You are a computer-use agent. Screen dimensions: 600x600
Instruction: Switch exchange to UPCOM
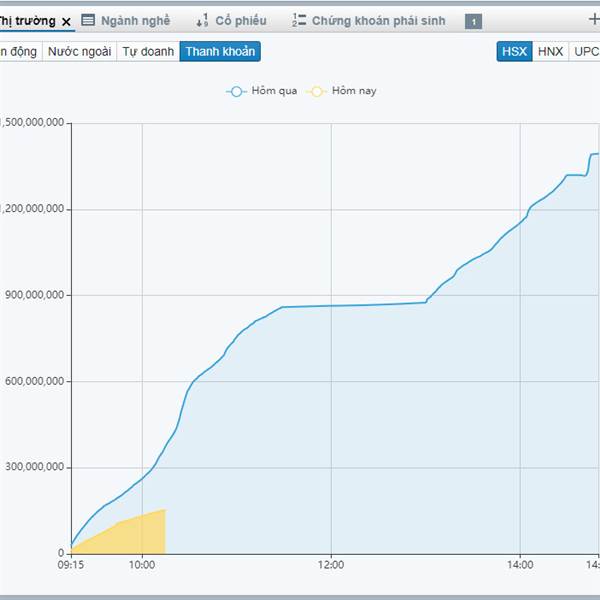[586, 51]
